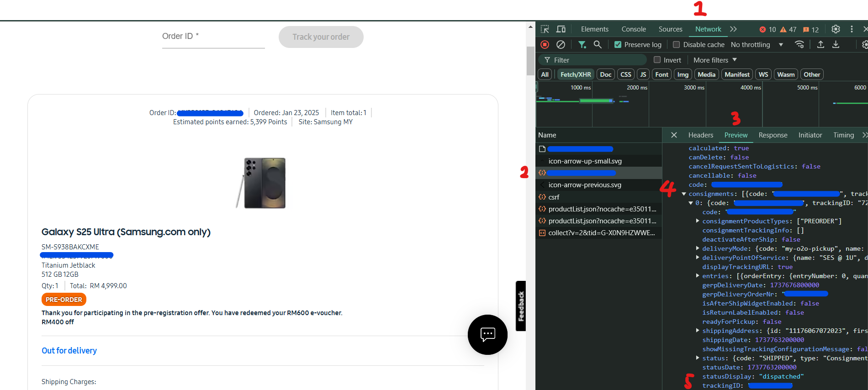Filter requests by Manifest type
Screen dimensions: 868x390
point(737,74)
